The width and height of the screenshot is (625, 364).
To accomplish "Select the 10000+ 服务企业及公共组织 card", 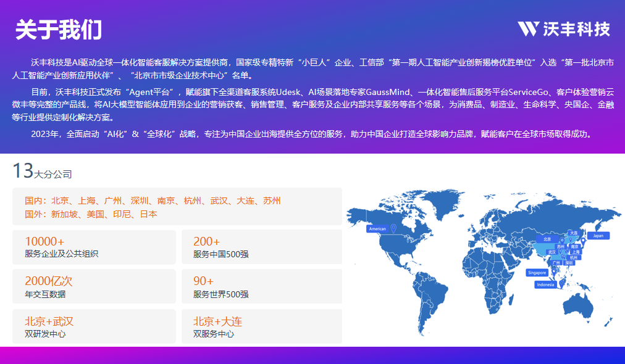I will pyautogui.click(x=94, y=247).
